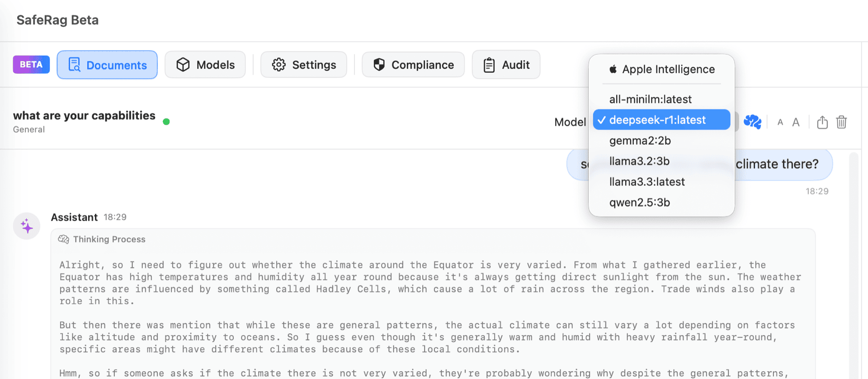868x379 pixels.
Task: Click the share/export icon
Action: pos(822,122)
